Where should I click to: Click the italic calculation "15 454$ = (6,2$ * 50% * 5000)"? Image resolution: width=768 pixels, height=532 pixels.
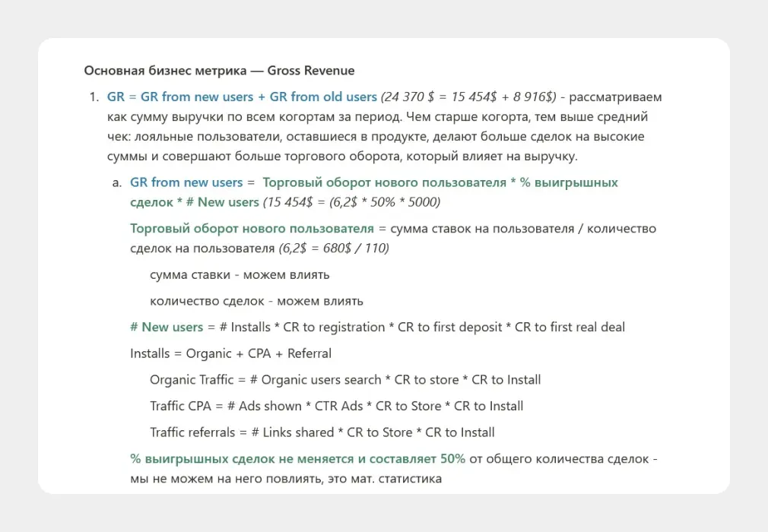[351, 202]
